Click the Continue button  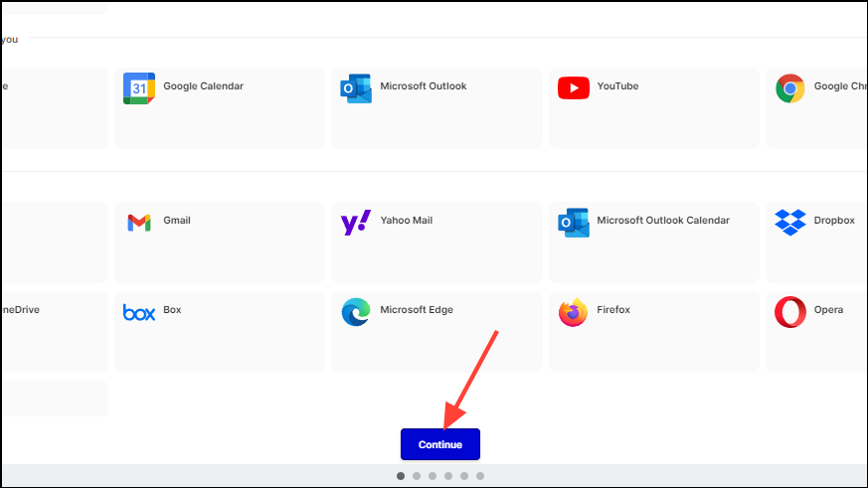point(440,444)
